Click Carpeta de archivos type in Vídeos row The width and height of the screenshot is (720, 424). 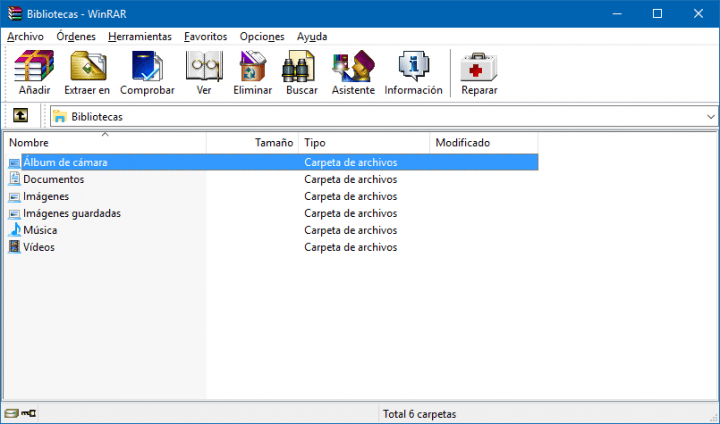tap(350, 247)
